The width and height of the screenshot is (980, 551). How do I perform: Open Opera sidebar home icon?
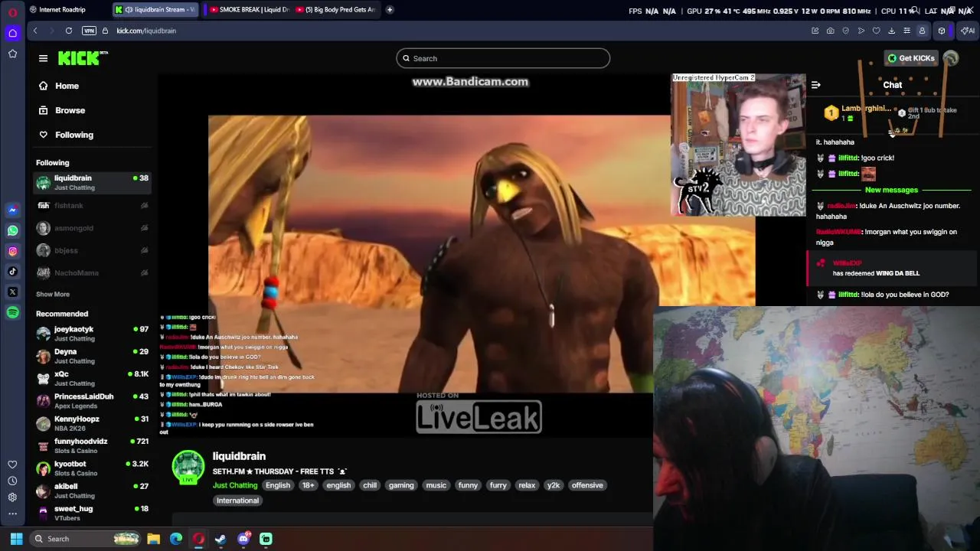pyautogui.click(x=12, y=33)
